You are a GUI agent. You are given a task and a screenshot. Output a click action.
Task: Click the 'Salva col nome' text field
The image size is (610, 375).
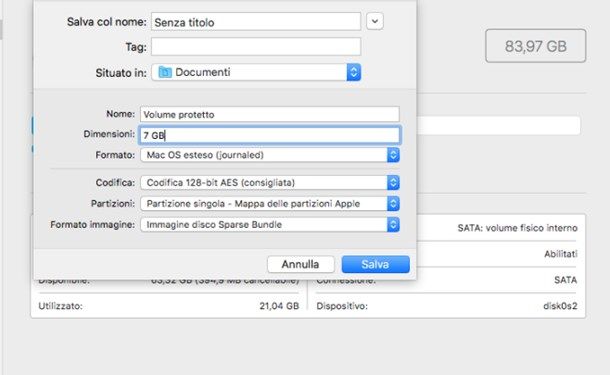coord(256,22)
